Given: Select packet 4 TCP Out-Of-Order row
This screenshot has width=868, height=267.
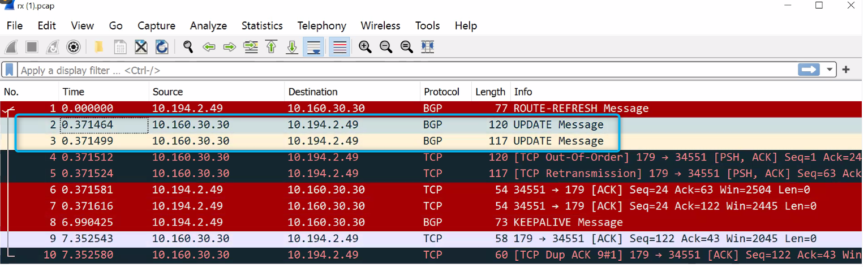Looking at the screenshot, I should pos(431,157).
